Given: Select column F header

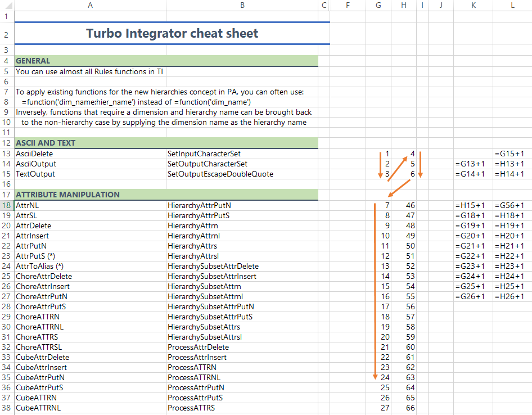Looking at the screenshot, I should [348, 5].
